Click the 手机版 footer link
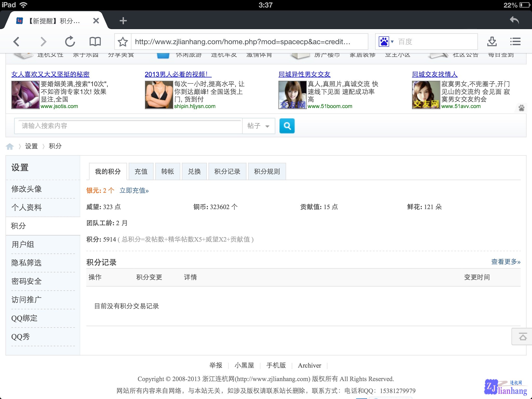 click(x=276, y=365)
